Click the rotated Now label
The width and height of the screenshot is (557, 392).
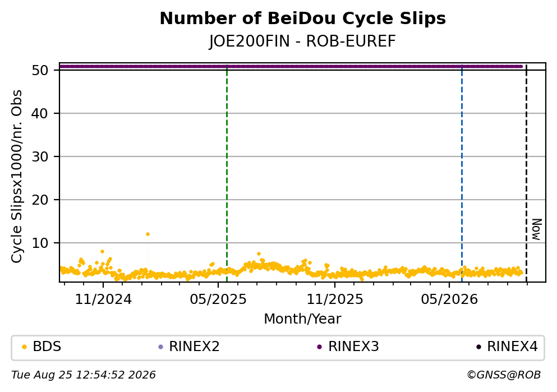click(536, 229)
